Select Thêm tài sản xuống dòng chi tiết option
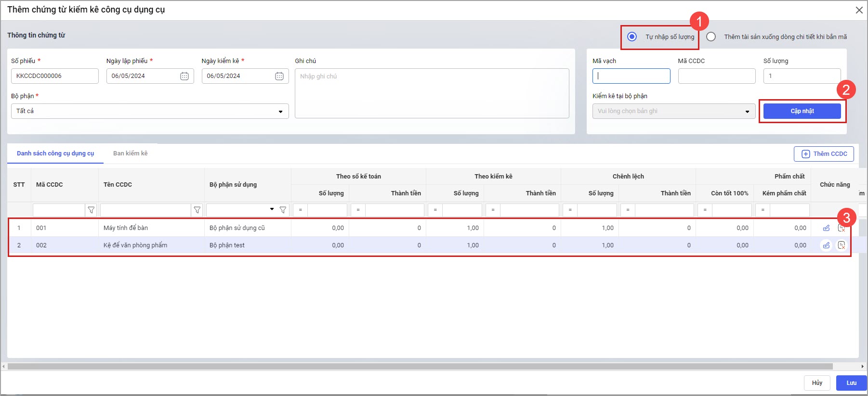Viewport: 868px width, 396px height. point(711,37)
